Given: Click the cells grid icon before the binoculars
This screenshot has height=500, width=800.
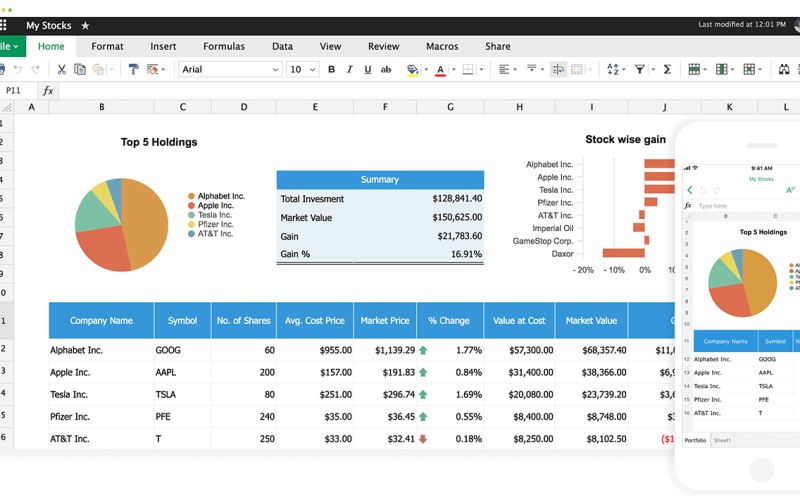Looking at the screenshot, I should coord(749,69).
